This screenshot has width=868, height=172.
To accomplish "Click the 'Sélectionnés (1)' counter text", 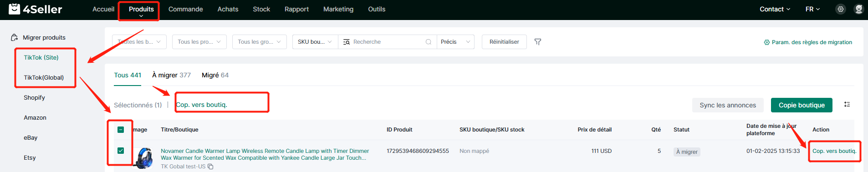I will click(138, 105).
